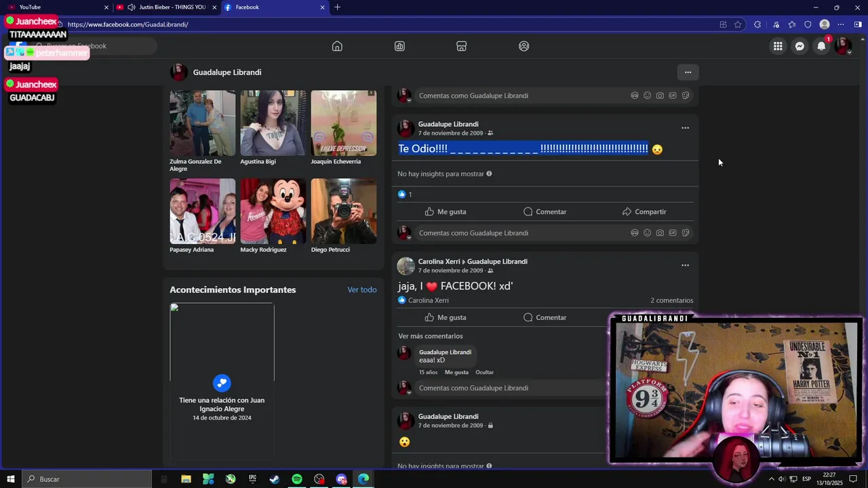Attach a photo in the 'Te Odio' comment box

click(660, 232)
